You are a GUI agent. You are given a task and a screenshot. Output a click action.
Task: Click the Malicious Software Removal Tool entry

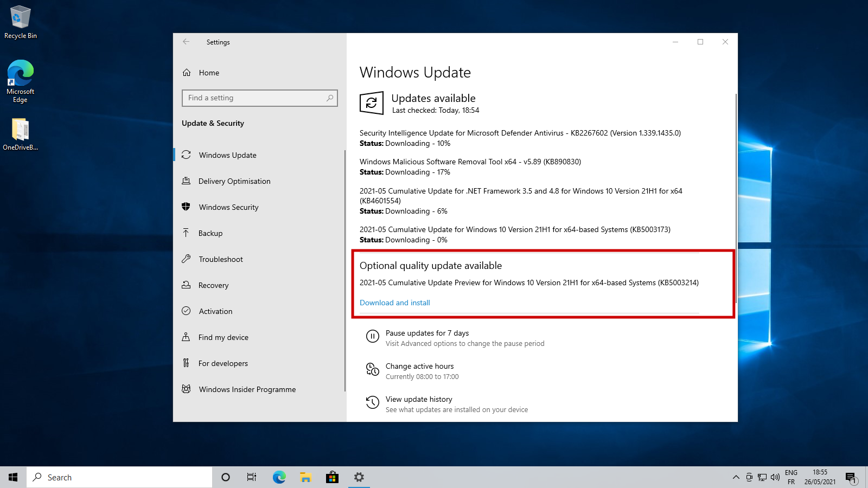pyautogui.click(x=470, y=162)
